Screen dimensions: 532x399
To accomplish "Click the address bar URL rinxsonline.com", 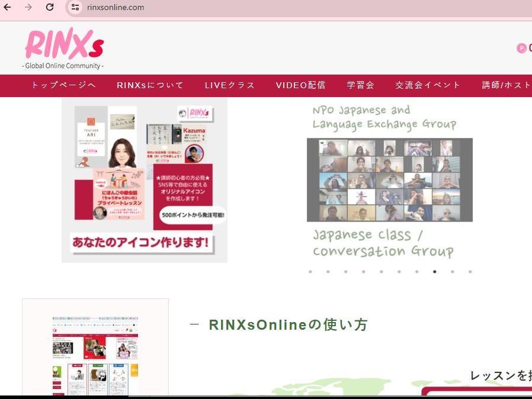I will [x=116, y=7].
